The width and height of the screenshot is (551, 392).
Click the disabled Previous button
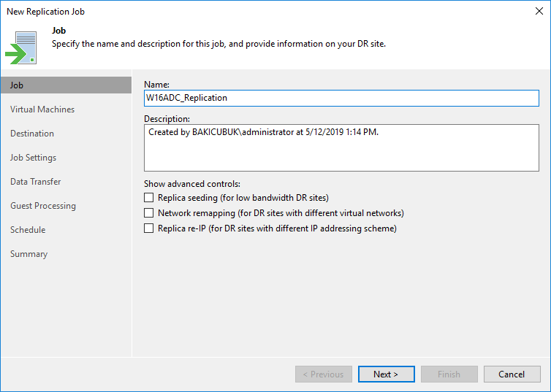click(x=323, y=374)
